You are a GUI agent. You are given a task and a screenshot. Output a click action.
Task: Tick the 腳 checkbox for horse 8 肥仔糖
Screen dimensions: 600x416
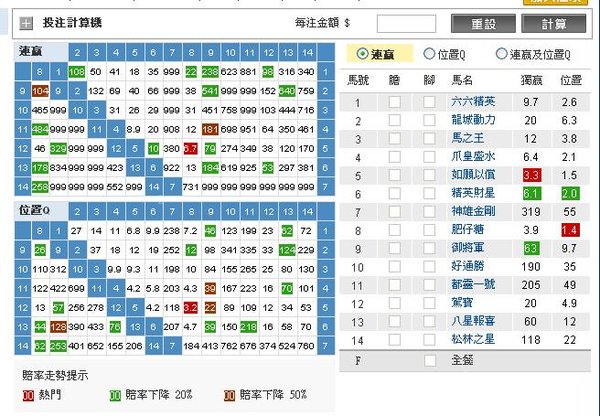[x=429, y=230]
